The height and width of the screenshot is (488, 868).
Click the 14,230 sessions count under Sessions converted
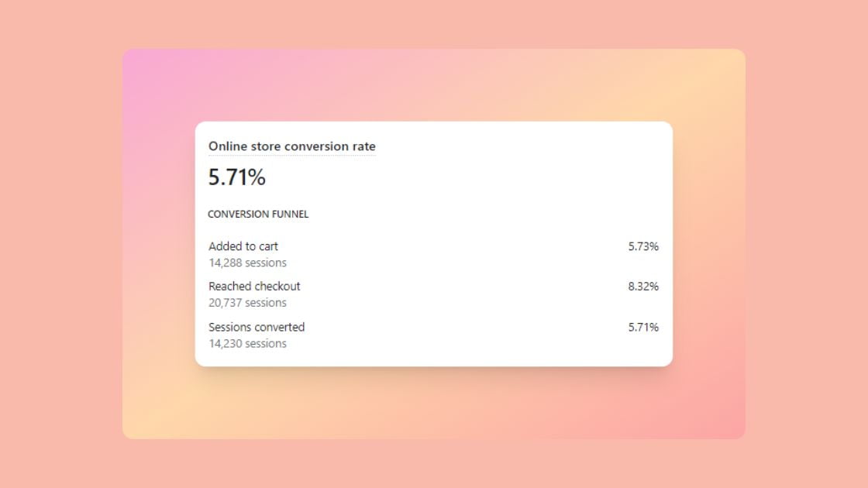247,343
